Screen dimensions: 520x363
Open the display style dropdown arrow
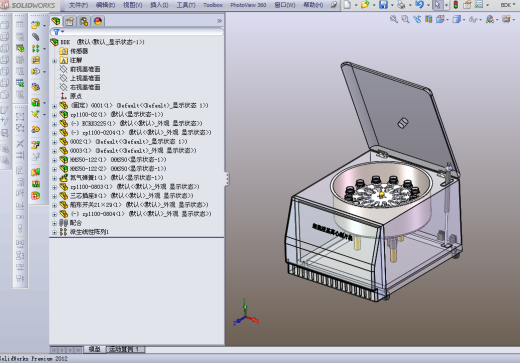pos(464,20)
